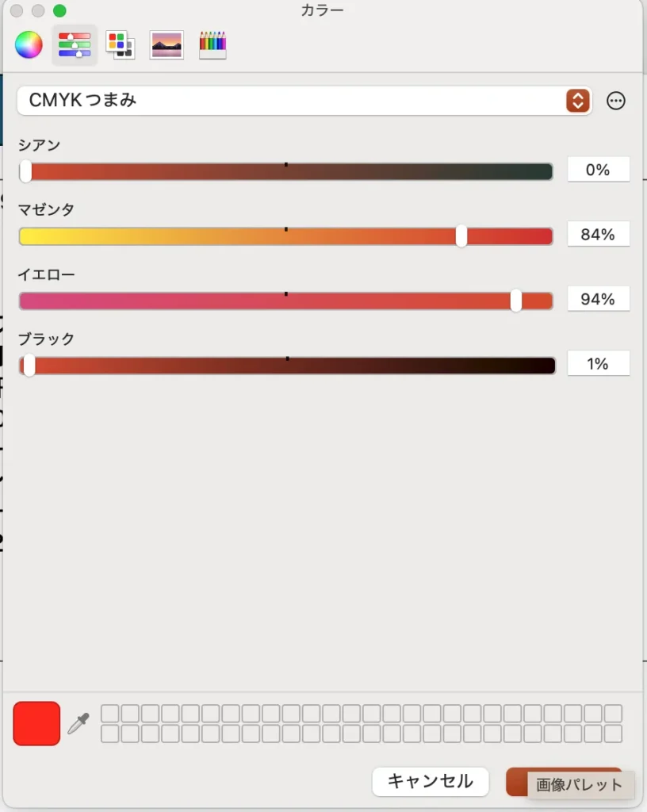The height and width of the screenshot is (812, 647).
Task: Click the current red color swatch
Action: (x=36, y=723)
